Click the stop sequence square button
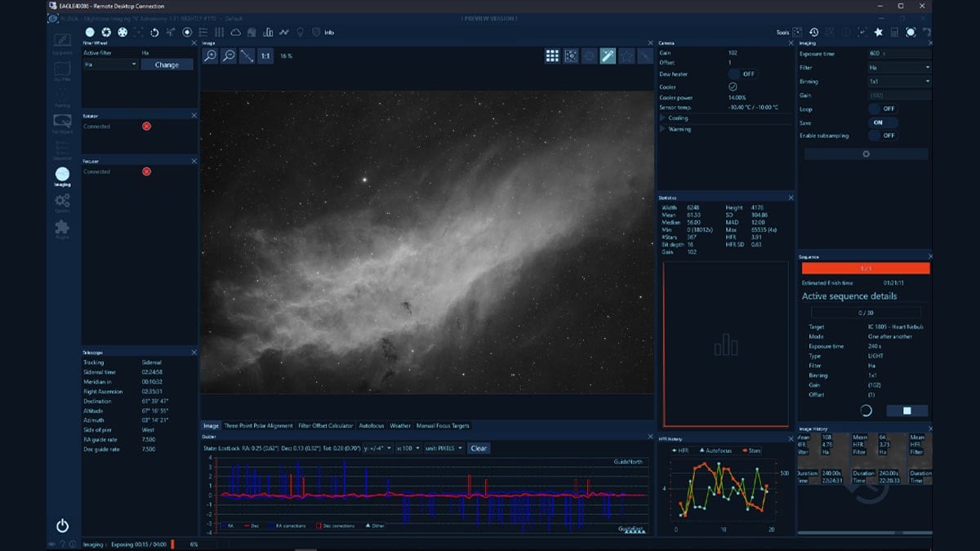The image size is (980, 551). [x=906, y=411]
